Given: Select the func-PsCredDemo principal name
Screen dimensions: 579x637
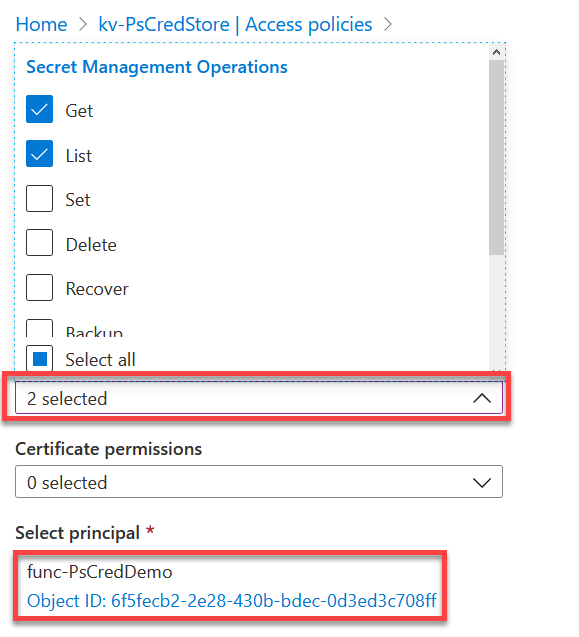Looking at the screenshot, I should click(x=100, y=572).
